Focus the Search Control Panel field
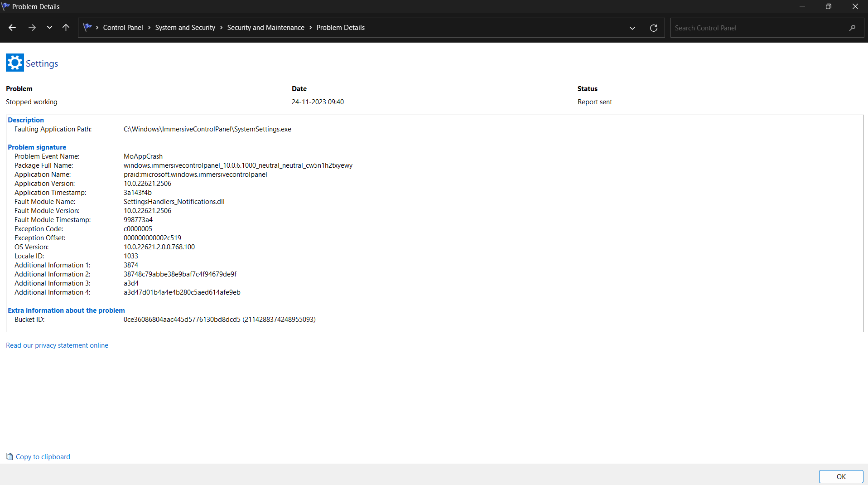The width and height of the screenshot is (868, 485). tap(767, 28)
